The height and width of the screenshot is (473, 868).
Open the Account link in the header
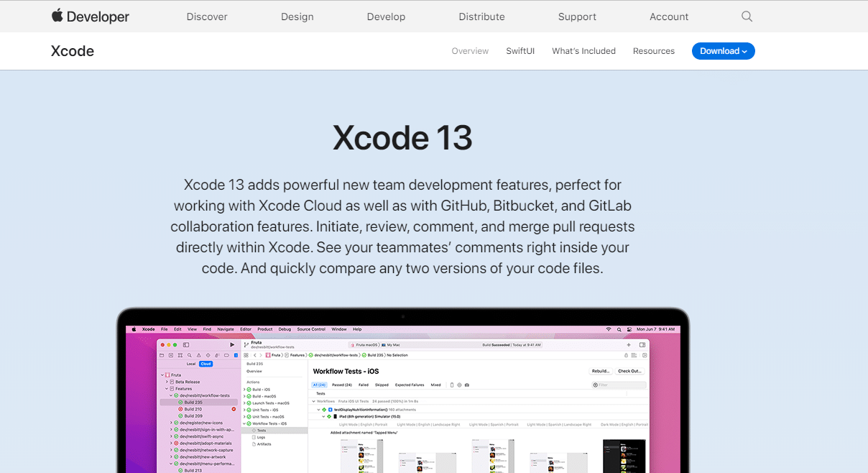[669, 17]
